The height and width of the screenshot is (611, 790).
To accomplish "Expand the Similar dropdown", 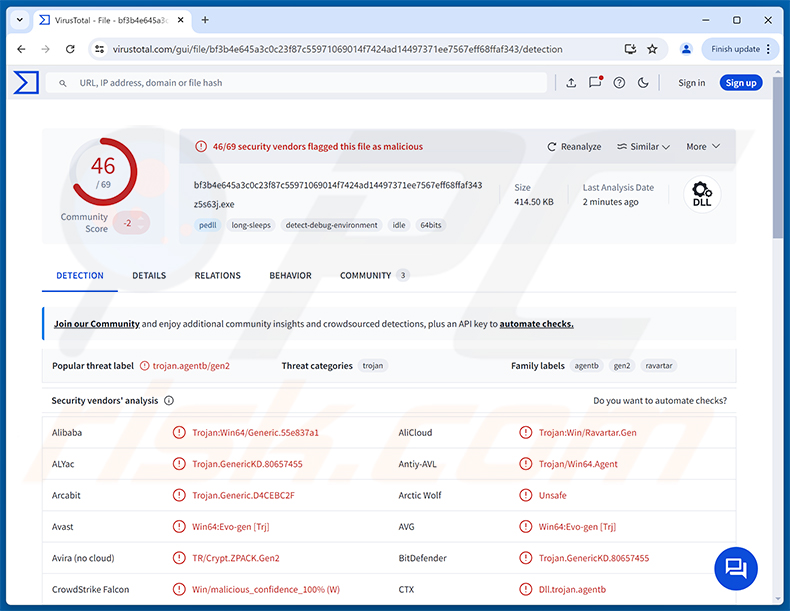I will click(643, 147).
